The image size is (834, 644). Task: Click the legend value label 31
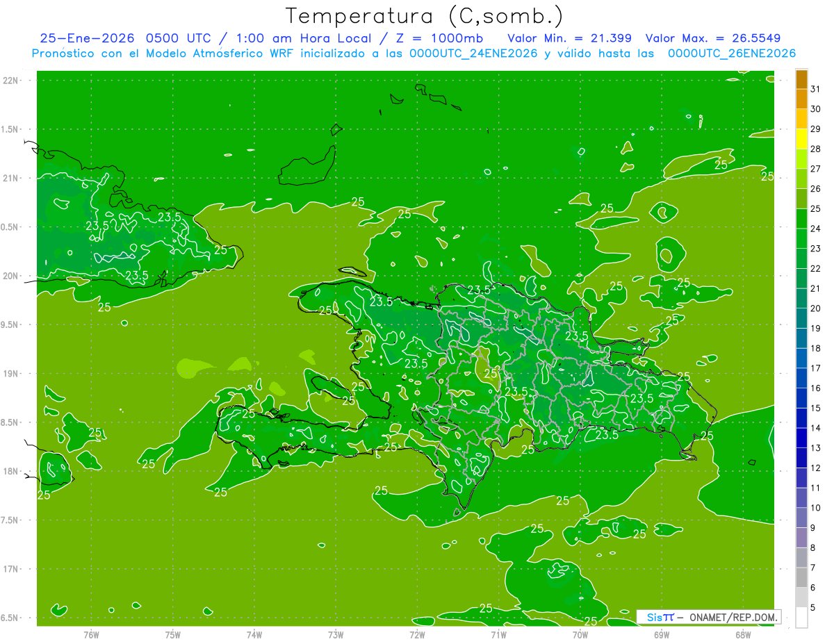[x=815, y=89]
